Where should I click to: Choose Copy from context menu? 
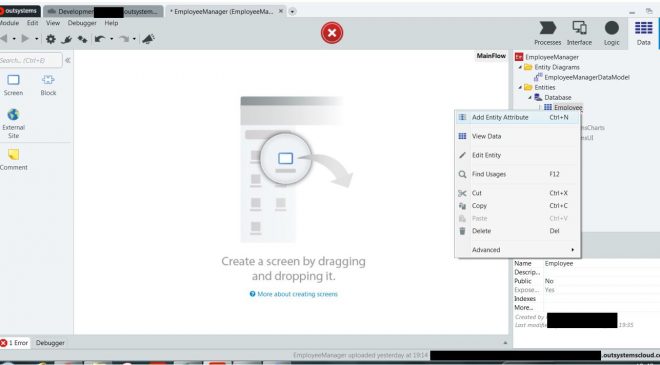(518, 206)
